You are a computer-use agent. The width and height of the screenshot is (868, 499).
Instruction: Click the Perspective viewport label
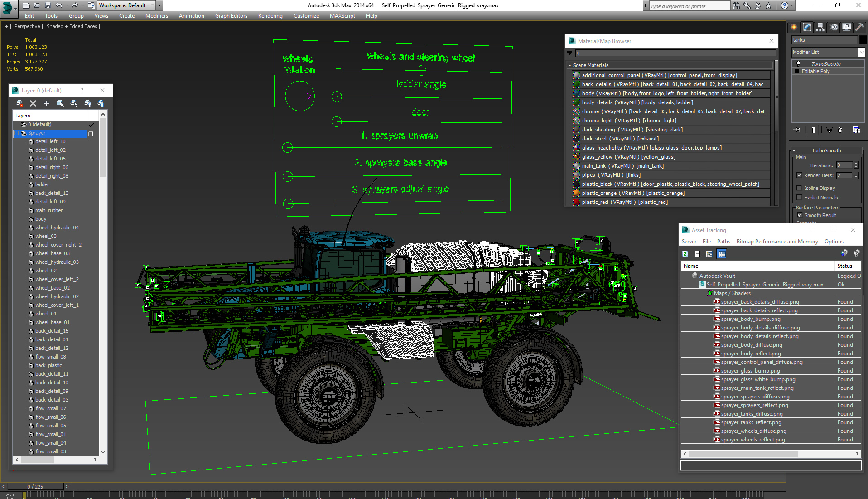[28, 26]
